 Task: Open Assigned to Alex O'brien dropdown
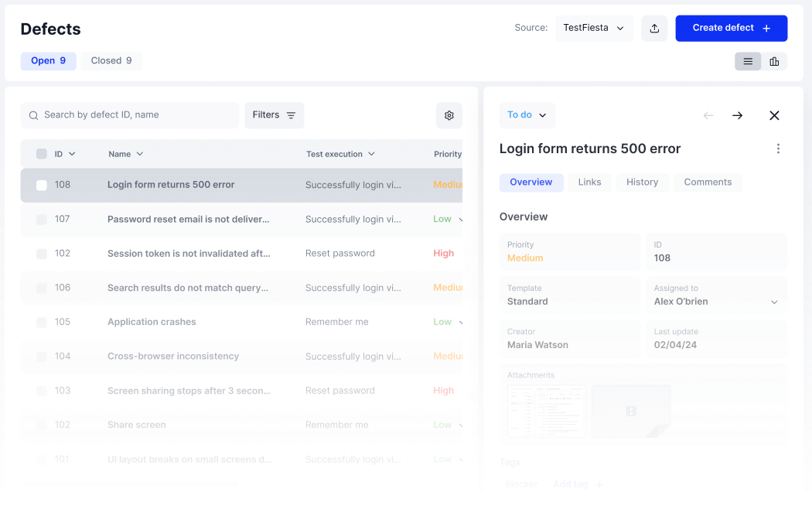click(717, 296)
